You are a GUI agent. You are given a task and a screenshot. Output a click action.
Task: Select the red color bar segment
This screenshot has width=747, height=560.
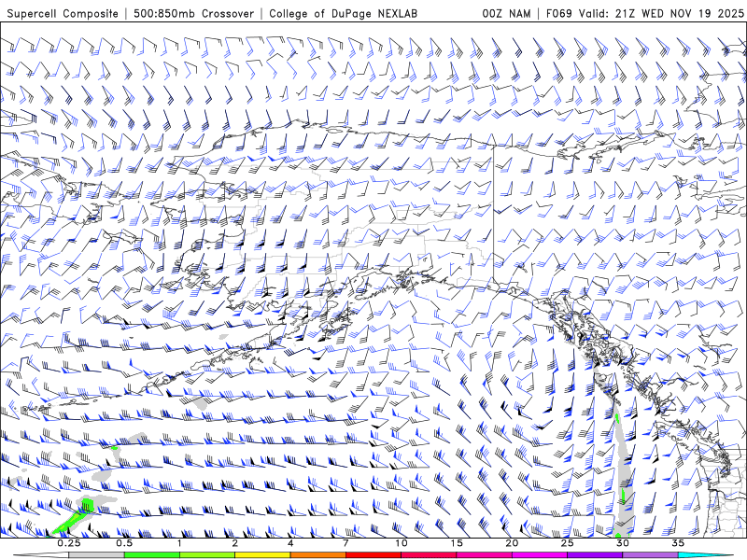point(373,555)
